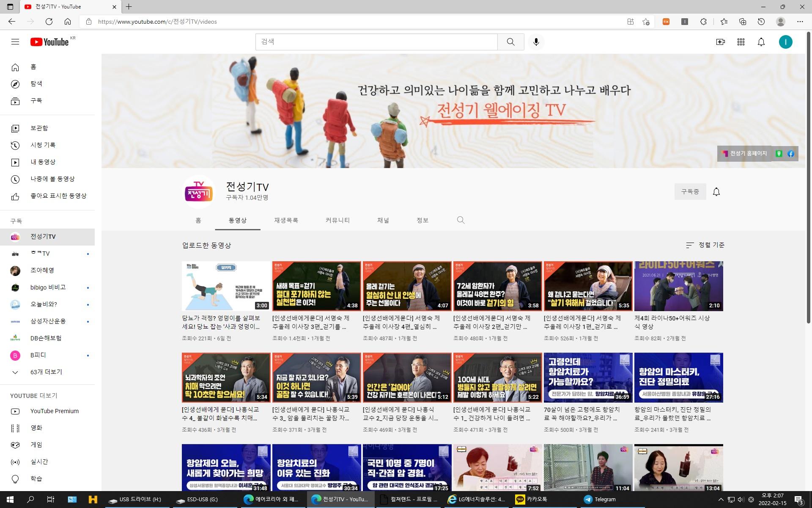The height and width of the screenshot is (508, 812).
Task: Search within channel using magnifier icon
Action: tap(461, 220)
